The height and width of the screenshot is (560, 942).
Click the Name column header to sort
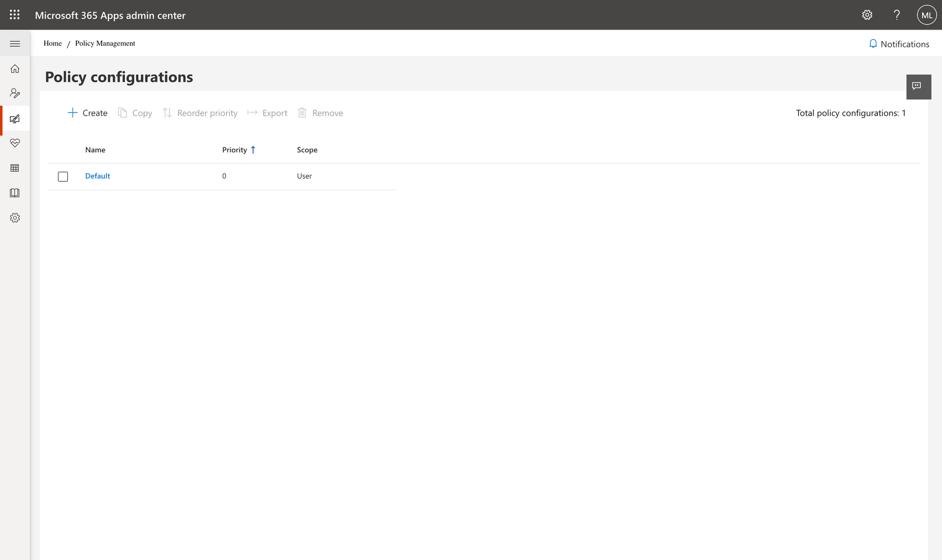[96, 149]
